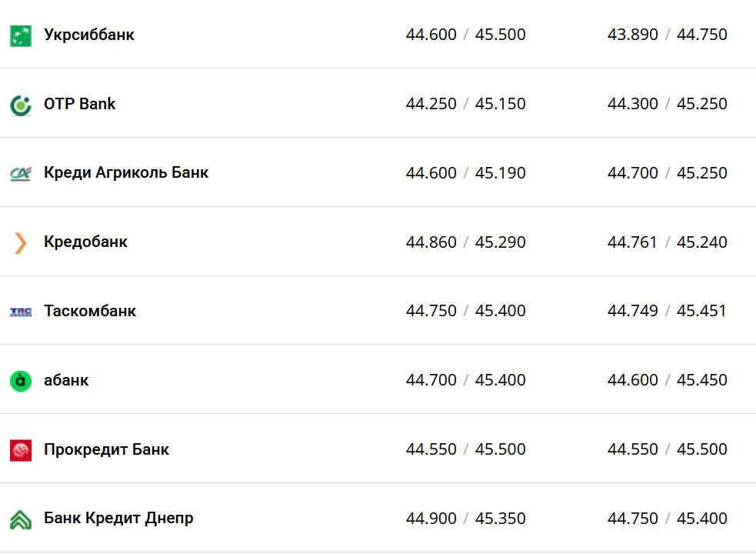The image size is (756, 554).
Task: Click the Укрсиббанк green logo icon
Action: [21, 35]
